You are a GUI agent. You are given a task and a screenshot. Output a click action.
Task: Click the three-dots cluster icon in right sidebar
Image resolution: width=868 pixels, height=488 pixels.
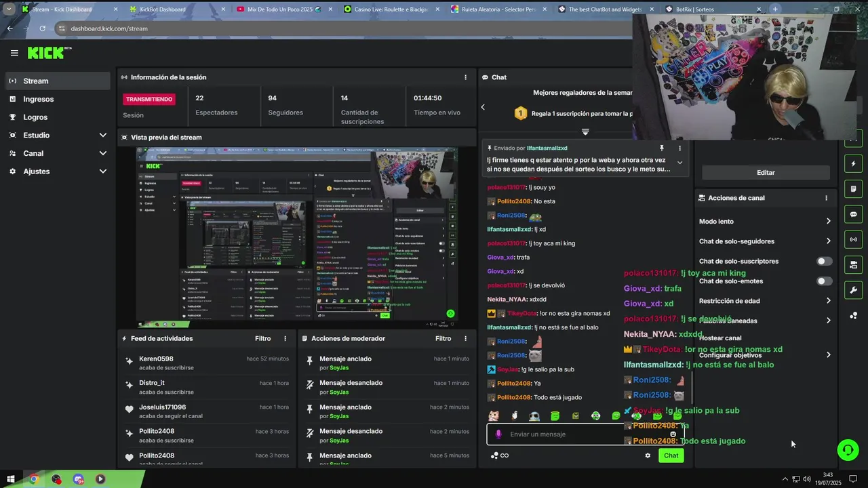pyautogui.click(x=853, y=316)
